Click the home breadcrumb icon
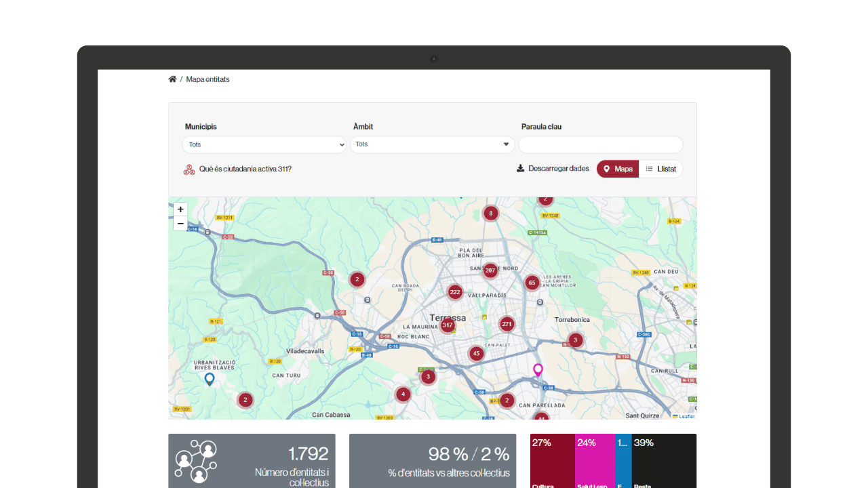868x488 pixels. click(172, 79)
